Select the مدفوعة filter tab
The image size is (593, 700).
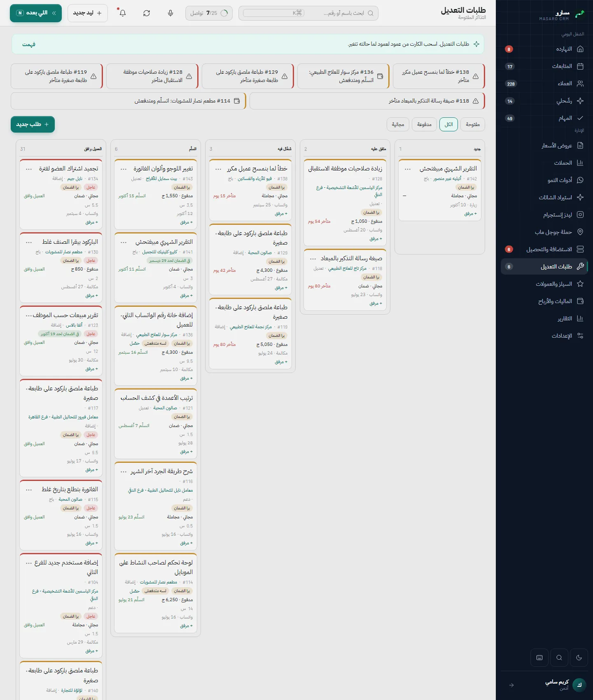click(x=424, y=124)
